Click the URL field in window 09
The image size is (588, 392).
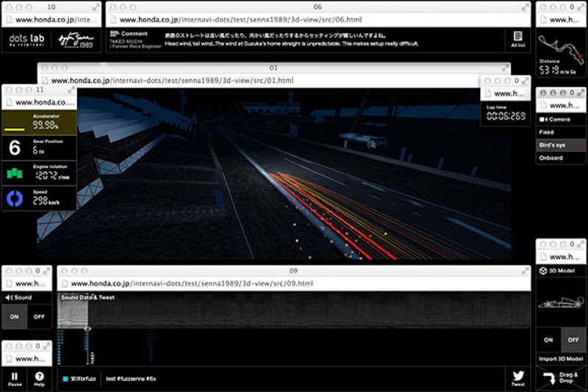[x=293, y=283]
